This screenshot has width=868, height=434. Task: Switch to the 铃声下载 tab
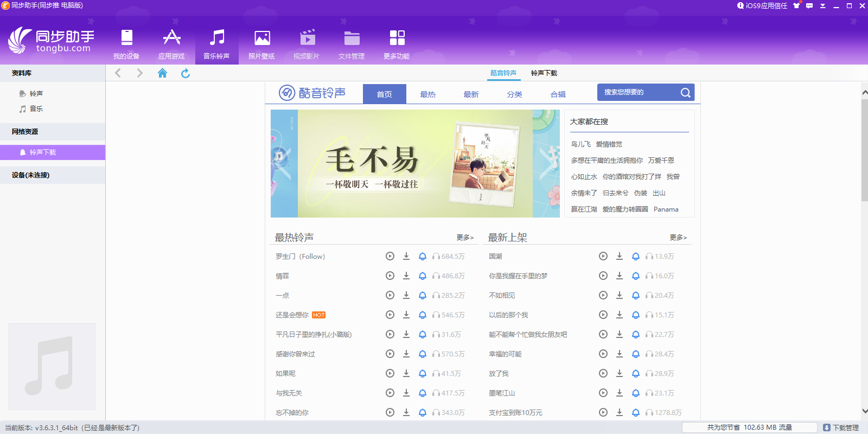click(544, 73)
